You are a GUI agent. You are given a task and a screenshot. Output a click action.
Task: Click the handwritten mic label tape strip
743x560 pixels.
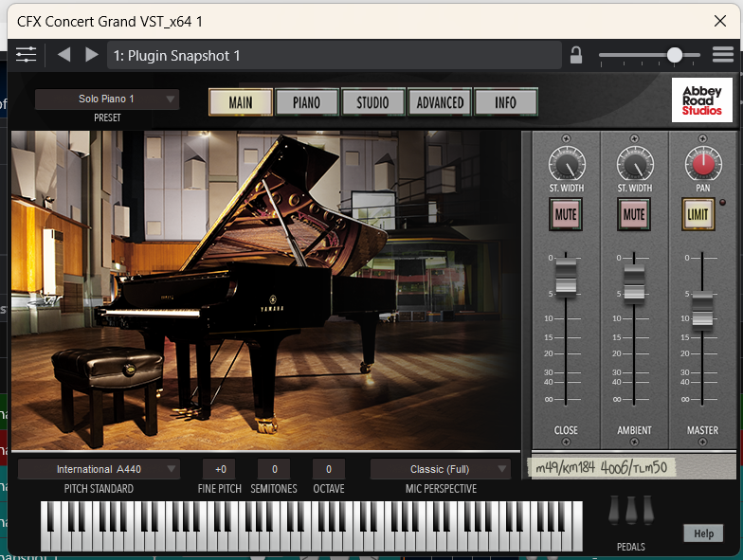tap(602, 468)
